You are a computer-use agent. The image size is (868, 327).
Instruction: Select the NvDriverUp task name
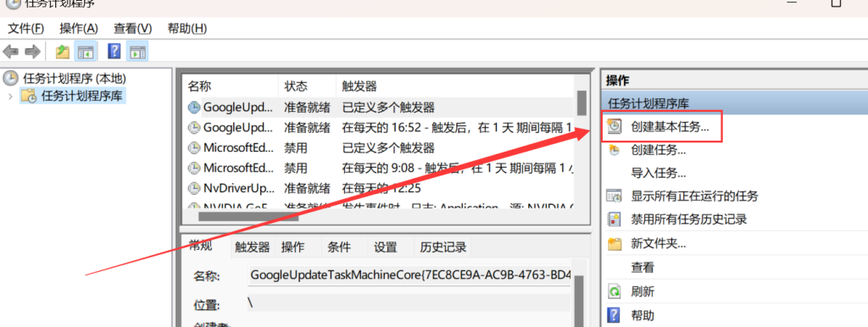pyautogui.click(x=238, y=188)
